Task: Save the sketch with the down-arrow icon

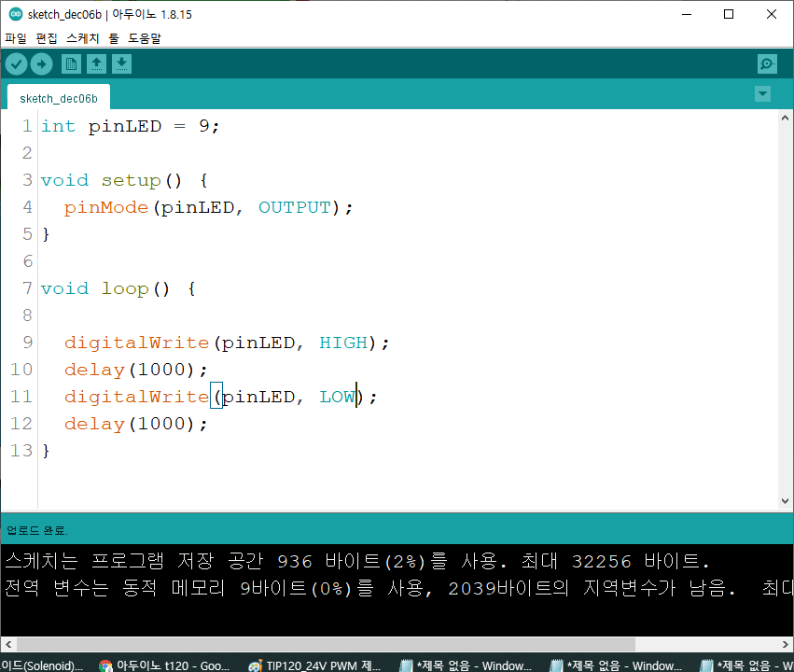Action: click(121, 64)
